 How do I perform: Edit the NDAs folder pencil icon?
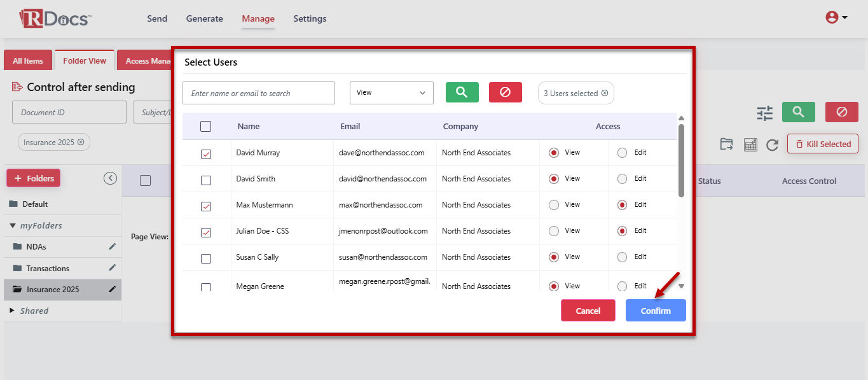[113, 246]
